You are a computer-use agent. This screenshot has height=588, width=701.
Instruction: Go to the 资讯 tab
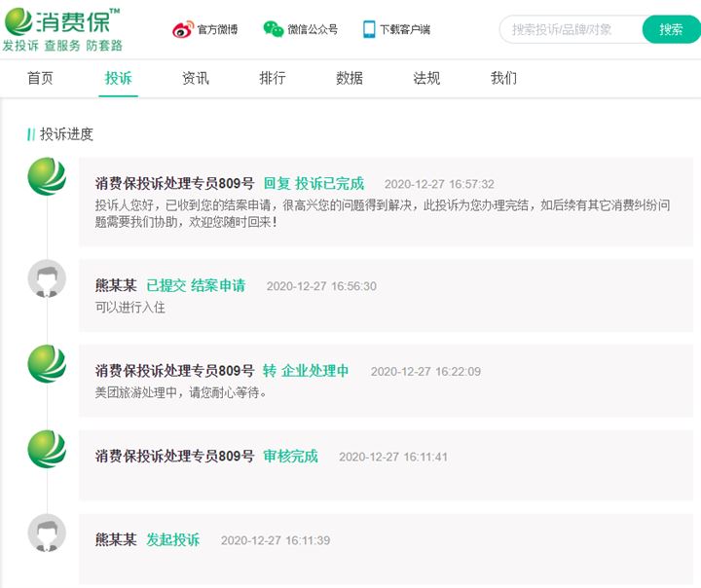196,78
